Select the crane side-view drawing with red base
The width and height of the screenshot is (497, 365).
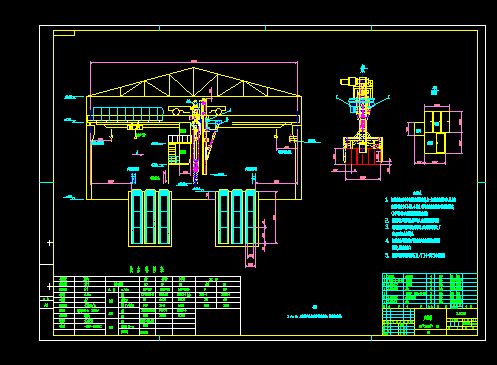point(362,122)
